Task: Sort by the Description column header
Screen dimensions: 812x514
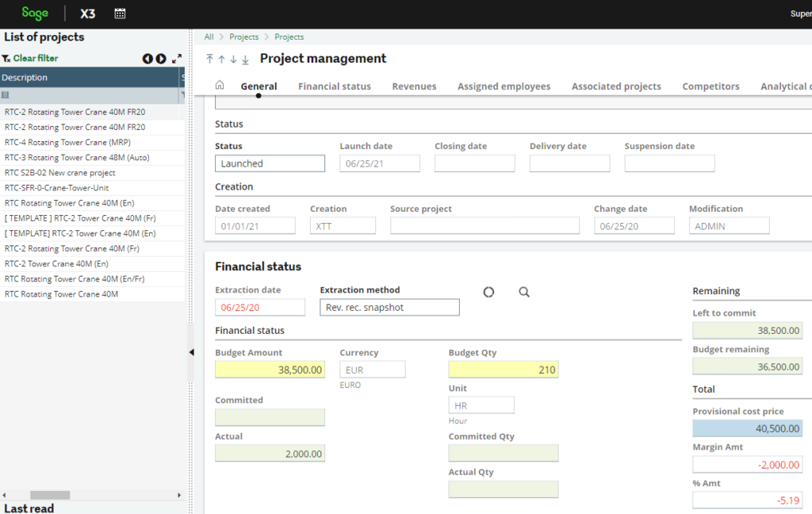Action: point(89,77)
